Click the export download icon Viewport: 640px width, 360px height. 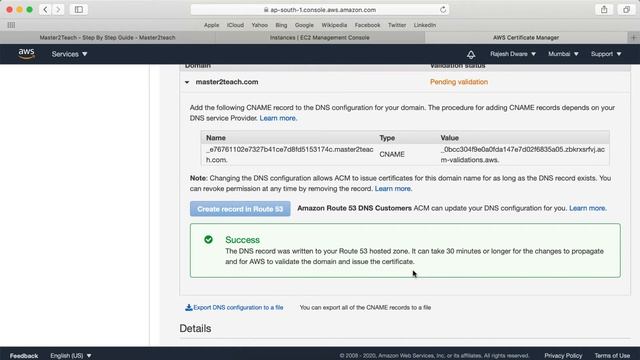[x=189, y=307]
